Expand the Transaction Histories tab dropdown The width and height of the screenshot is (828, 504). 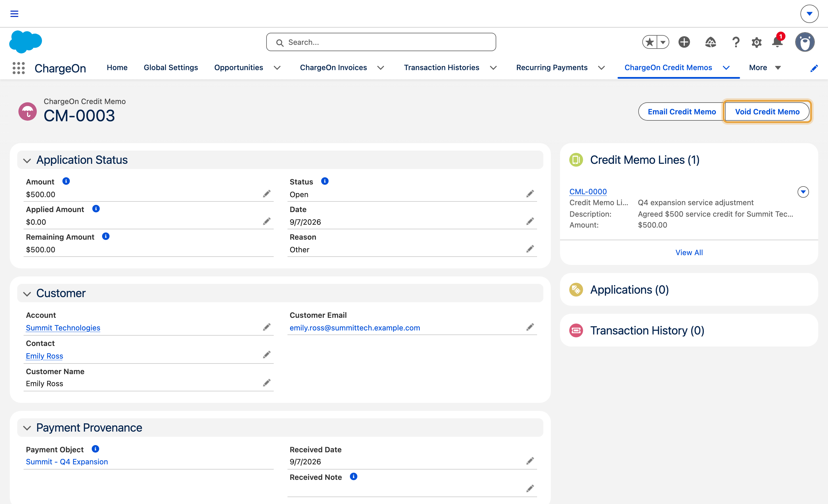(x=493, y=68)
